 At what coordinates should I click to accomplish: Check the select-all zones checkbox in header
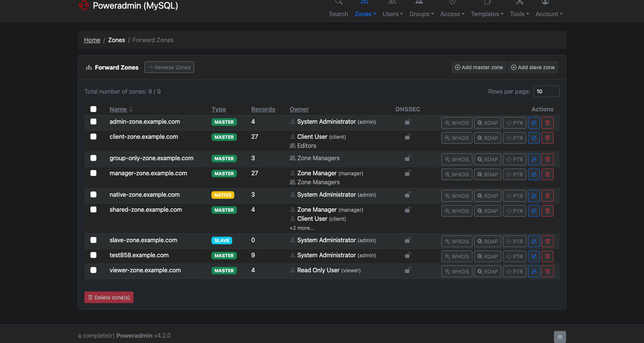(93, 109)
